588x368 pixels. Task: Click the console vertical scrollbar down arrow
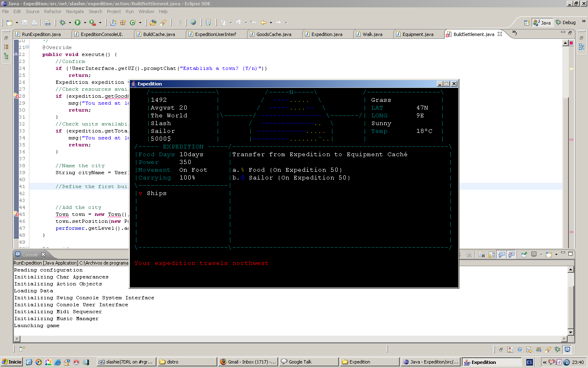[570, 332]
